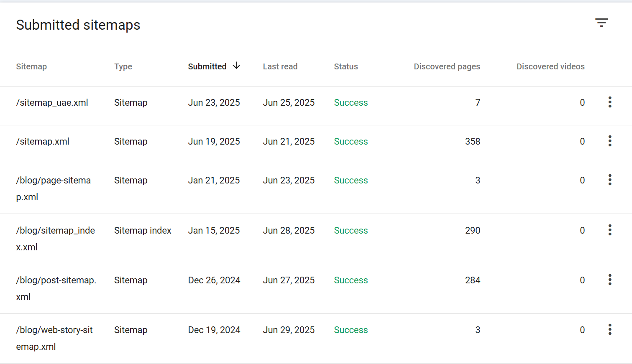The width and height of the screenshot is (632, 364).
Task: Sort by Discovered pages column header
Action: (x=447, y=66)
